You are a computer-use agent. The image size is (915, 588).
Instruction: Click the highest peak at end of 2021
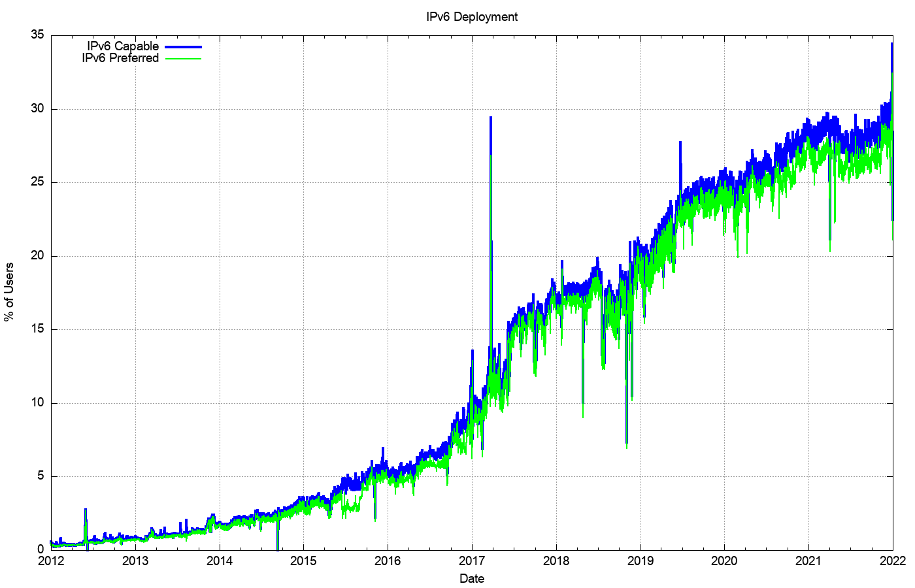(891, 44)
